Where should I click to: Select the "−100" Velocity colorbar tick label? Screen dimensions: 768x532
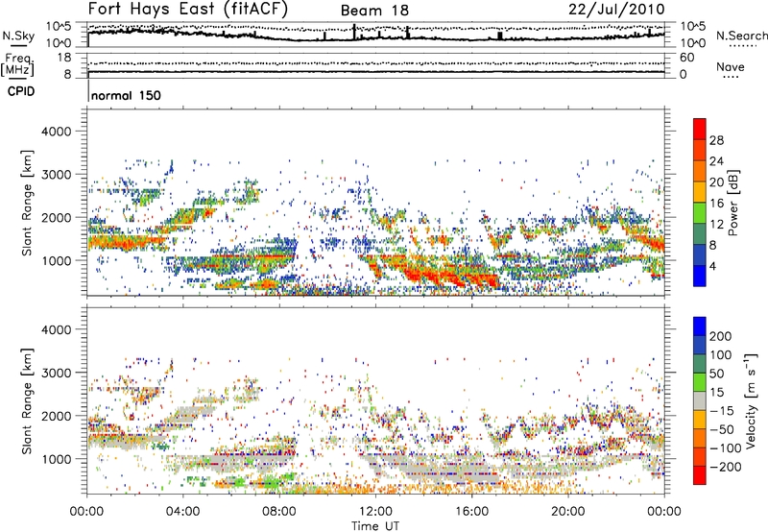726,448
